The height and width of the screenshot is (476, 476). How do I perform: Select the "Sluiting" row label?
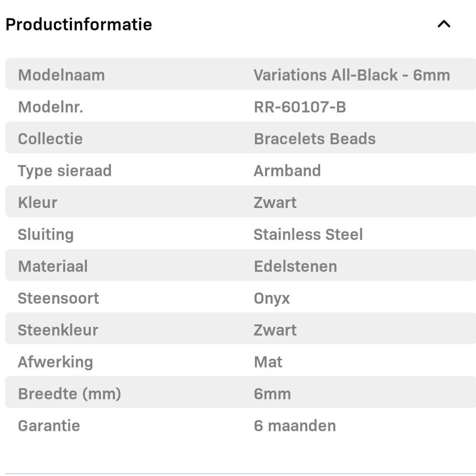click(46, 234)
